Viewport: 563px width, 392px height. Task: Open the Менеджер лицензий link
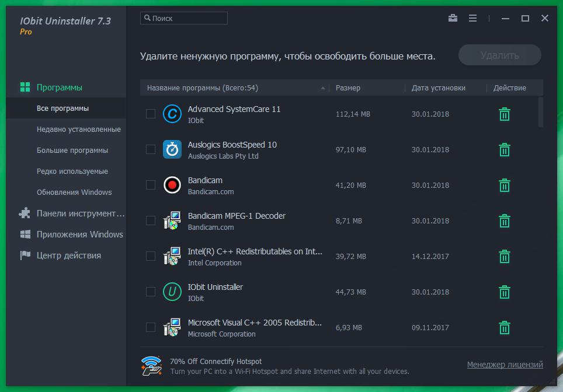point(505,365)
